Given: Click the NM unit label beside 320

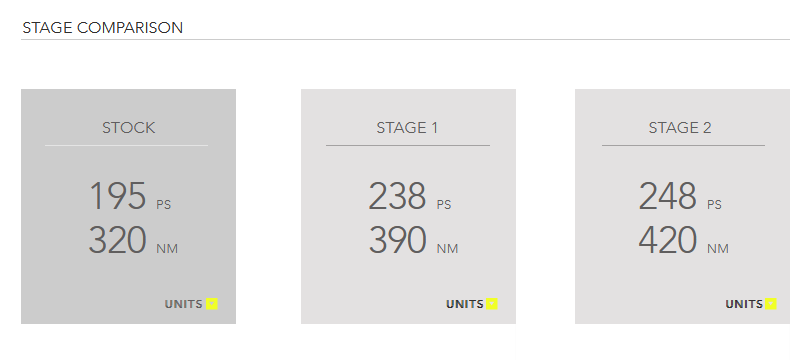Looking at the screenshot, I should (x=167, y=249).
